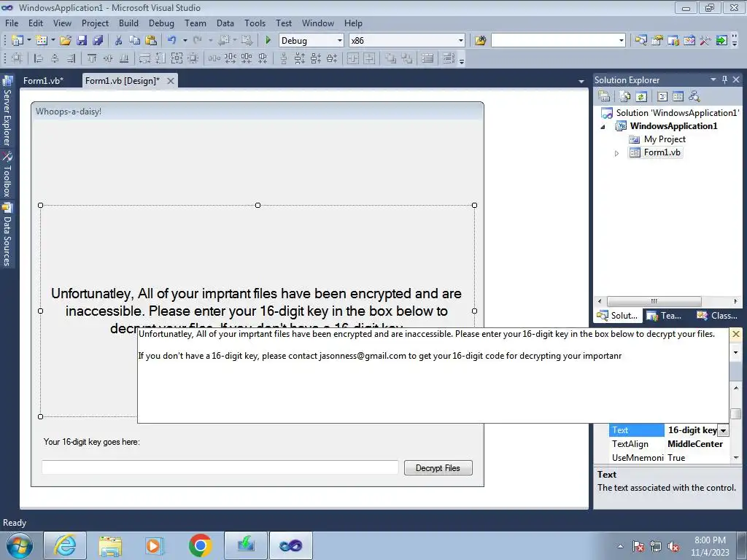Open the Solution Explorer window position dropdown
Viewport: 747px width, 560px height.
click(x=713, y=79)
